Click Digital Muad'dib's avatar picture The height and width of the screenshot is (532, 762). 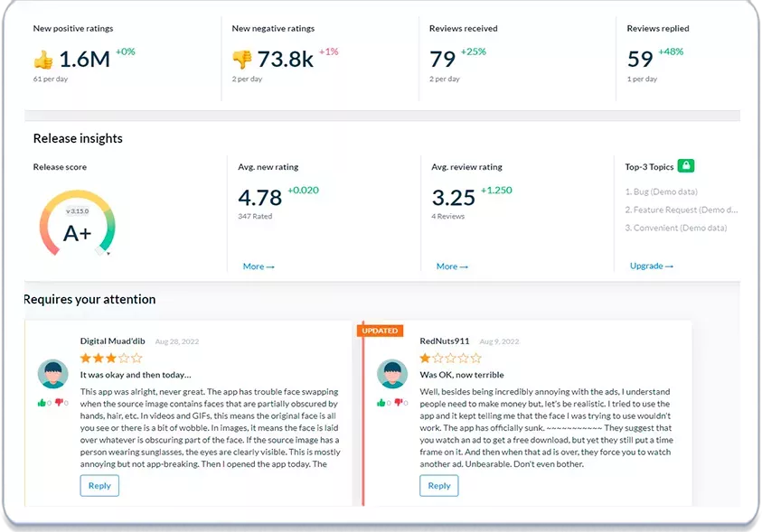(x=52, y=373)
